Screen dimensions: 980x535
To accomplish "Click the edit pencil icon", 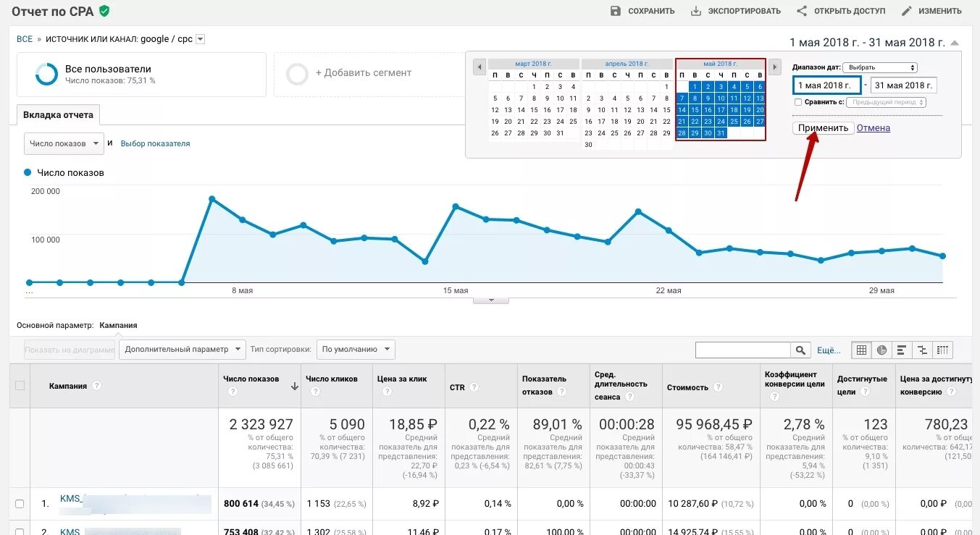I will (x=906, y=11).
